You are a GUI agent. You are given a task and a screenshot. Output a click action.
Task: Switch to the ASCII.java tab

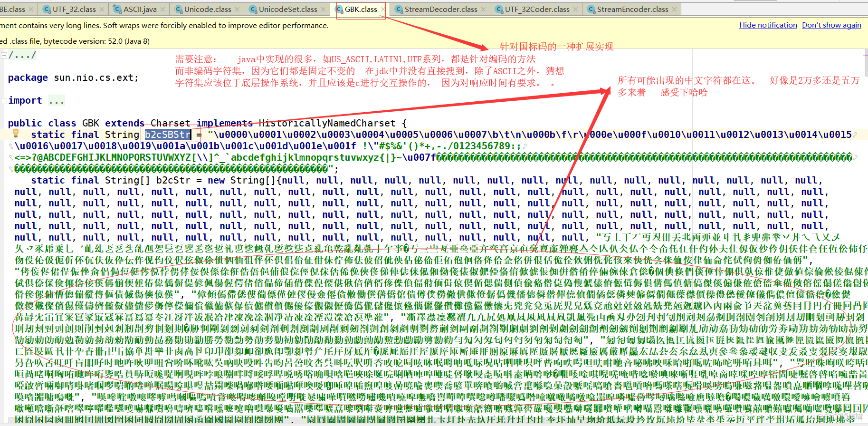pos(140,9)
